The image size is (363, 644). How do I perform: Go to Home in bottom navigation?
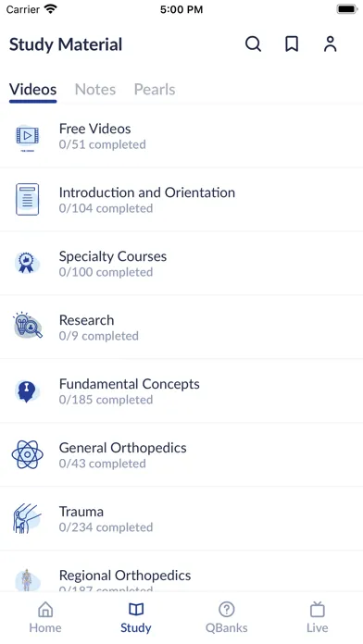pyautogui.click(x=45, y=617)
